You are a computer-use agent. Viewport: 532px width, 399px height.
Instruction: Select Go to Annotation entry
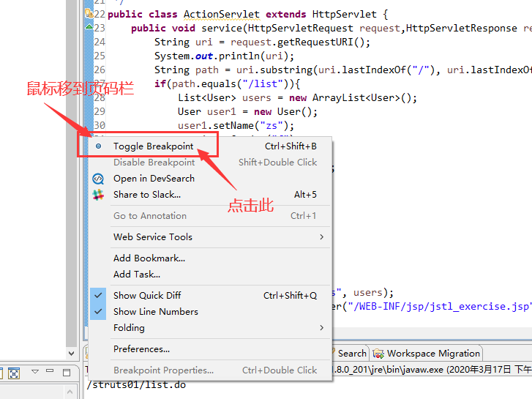(x=210, y=216)
